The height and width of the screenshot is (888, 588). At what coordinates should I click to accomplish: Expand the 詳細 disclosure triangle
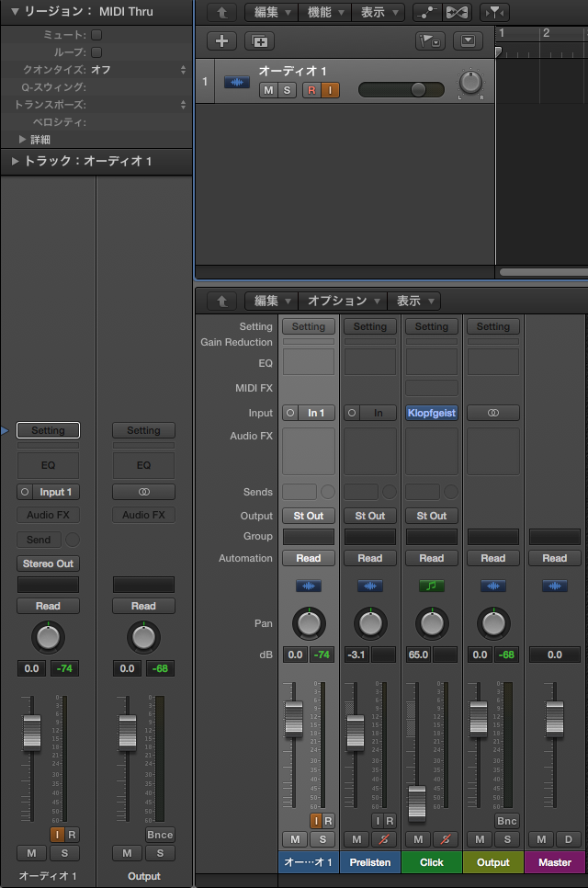click(23, 140)
